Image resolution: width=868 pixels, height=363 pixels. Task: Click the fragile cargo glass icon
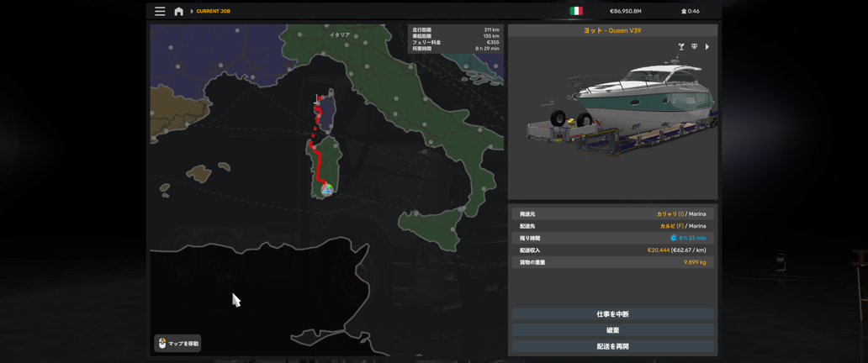pyautogui.click(x=681, y=47)
